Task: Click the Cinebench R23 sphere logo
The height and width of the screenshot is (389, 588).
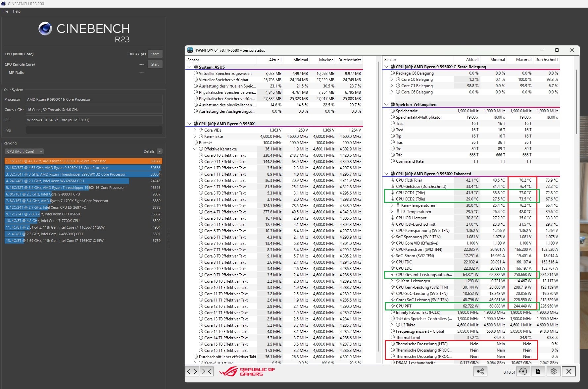Action: pyautogui.click(x=45, y=29)
